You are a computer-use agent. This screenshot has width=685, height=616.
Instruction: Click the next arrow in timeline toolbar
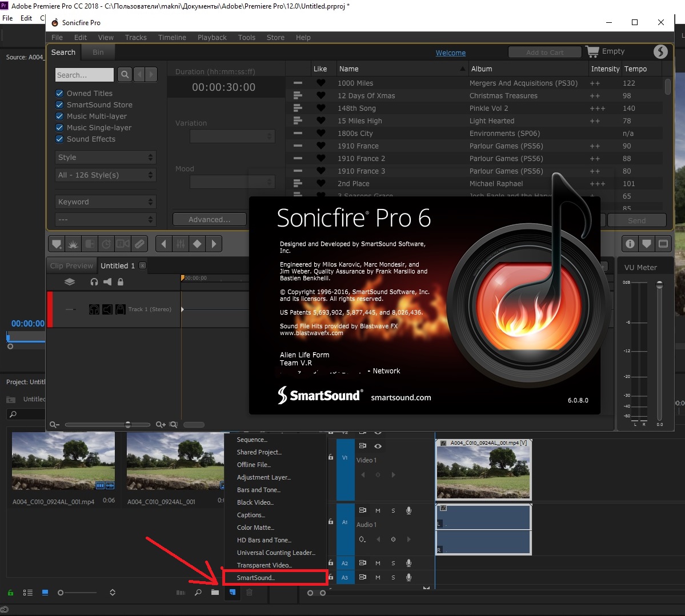coord(214,244)
